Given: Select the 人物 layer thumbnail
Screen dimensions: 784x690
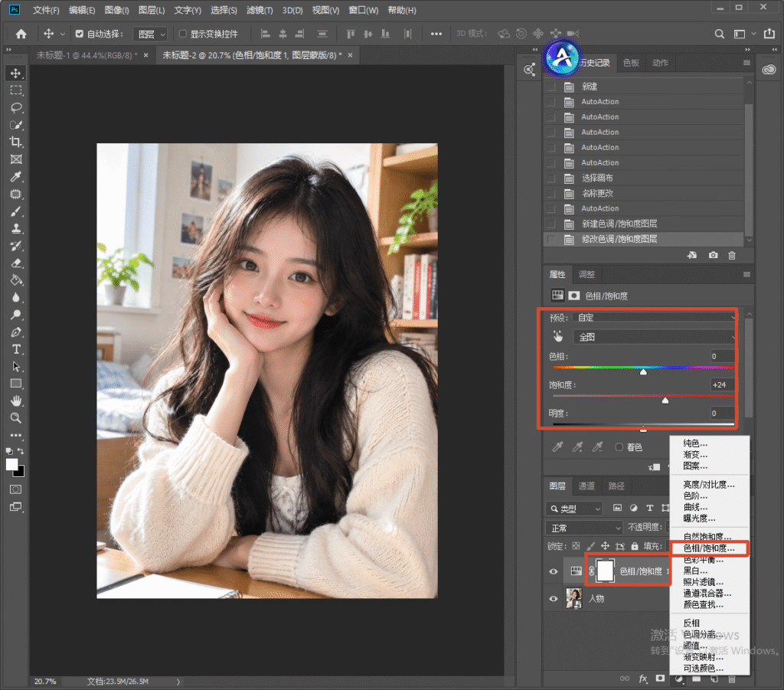Looking at the screenshot, I should click(x=573, y=598).
